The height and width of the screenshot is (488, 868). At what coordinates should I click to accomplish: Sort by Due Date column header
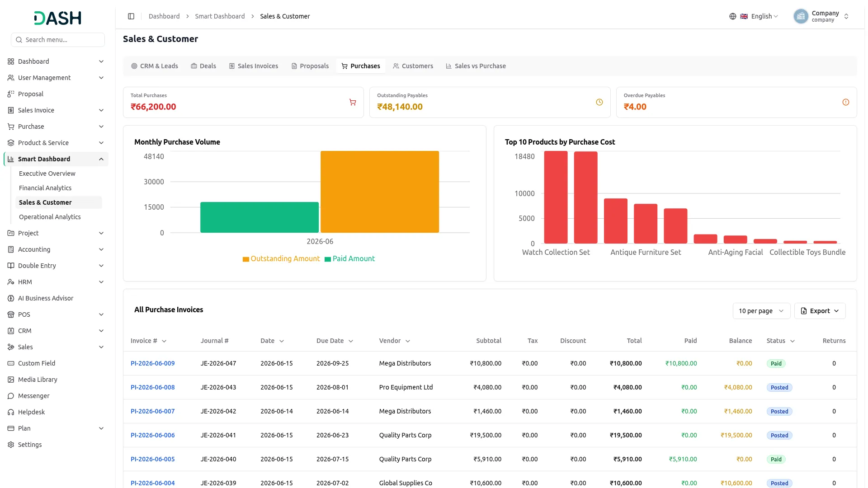[x=335, y=341]
